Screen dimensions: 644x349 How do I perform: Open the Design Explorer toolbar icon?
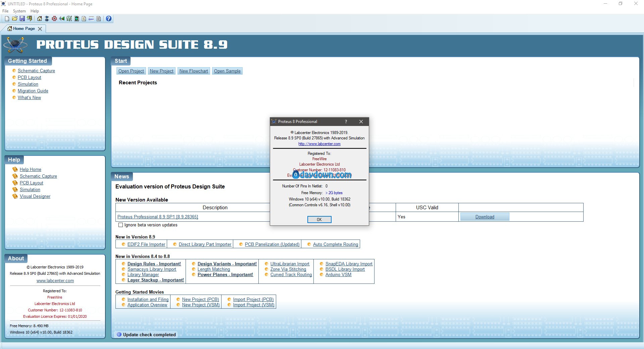pos(77,18)
